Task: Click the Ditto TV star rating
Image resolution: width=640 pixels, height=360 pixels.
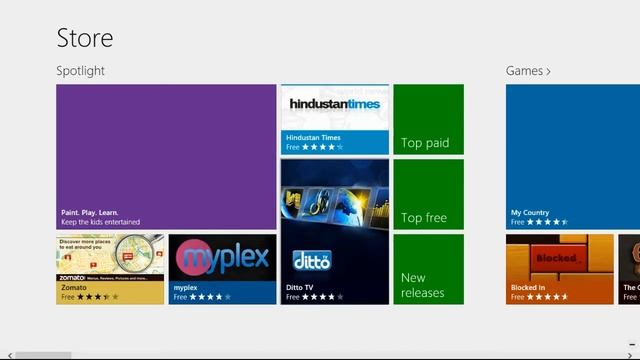Action: click(x=322, y=297)
